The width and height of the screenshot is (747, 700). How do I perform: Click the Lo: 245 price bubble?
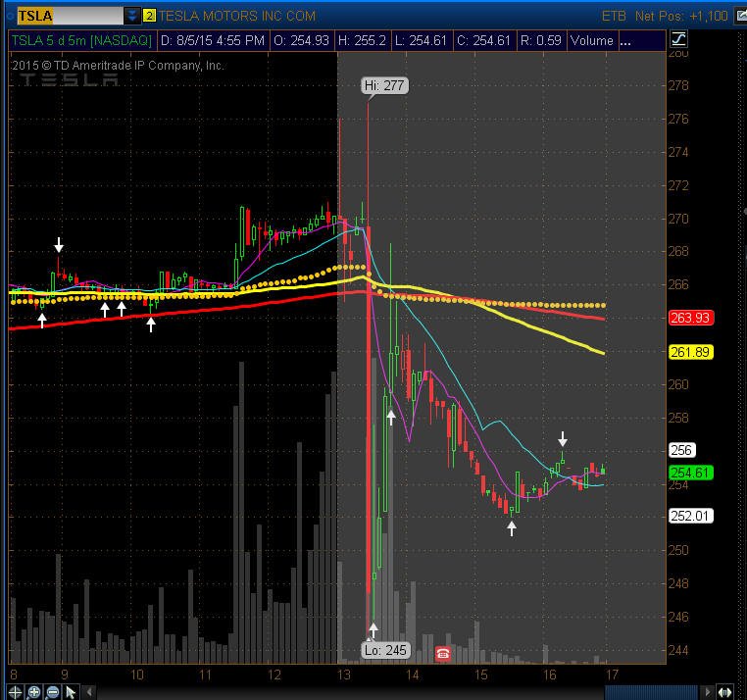pyautogui.click(x=385, y=650)
